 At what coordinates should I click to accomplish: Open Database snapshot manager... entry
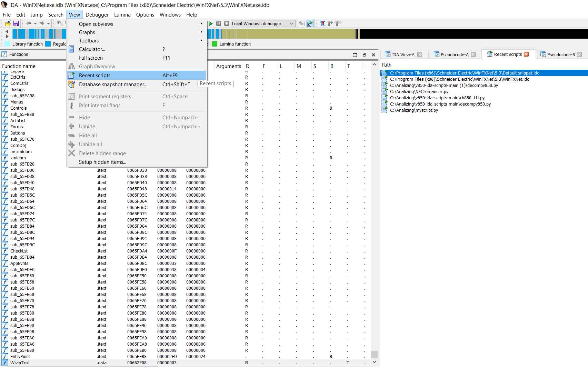click(137, 84)
